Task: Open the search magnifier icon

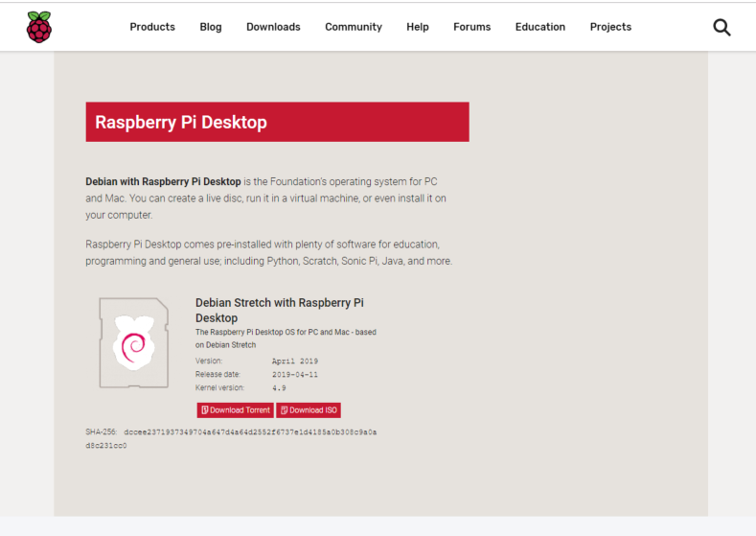Action: pos(722,28)
